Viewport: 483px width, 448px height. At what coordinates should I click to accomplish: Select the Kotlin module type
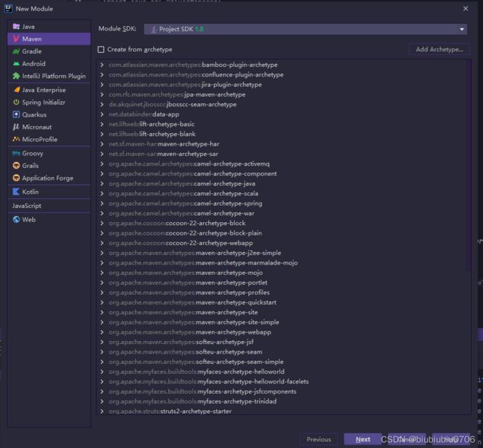click(x=49, y=192)
